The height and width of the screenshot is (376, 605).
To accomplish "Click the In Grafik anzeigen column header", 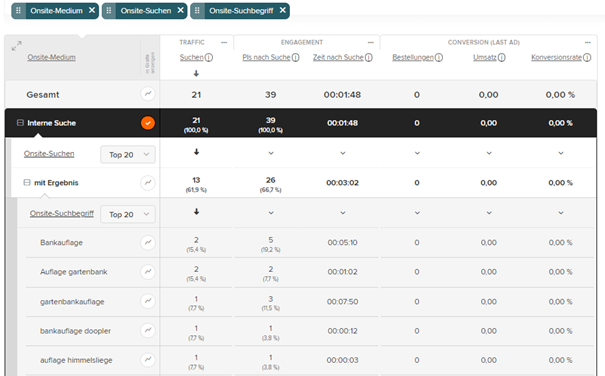I will point(150,63).
